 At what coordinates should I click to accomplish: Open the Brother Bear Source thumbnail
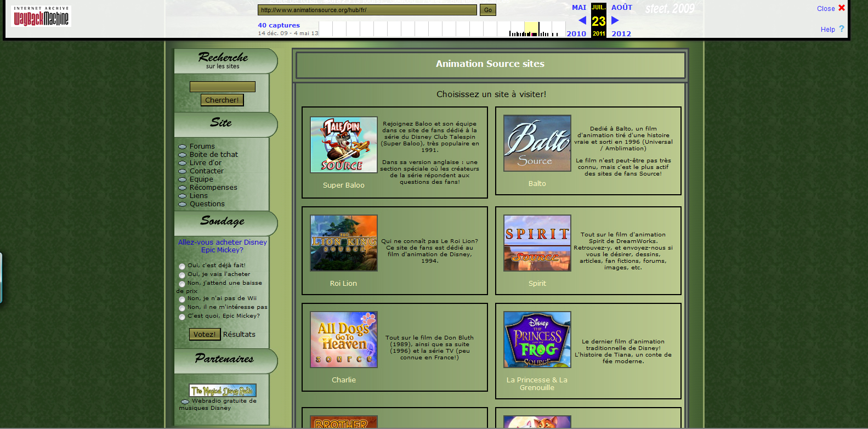344,422
